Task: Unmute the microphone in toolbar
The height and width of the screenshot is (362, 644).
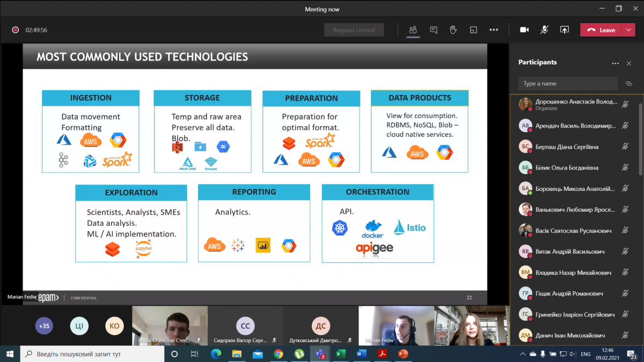Action: (544, 30)
